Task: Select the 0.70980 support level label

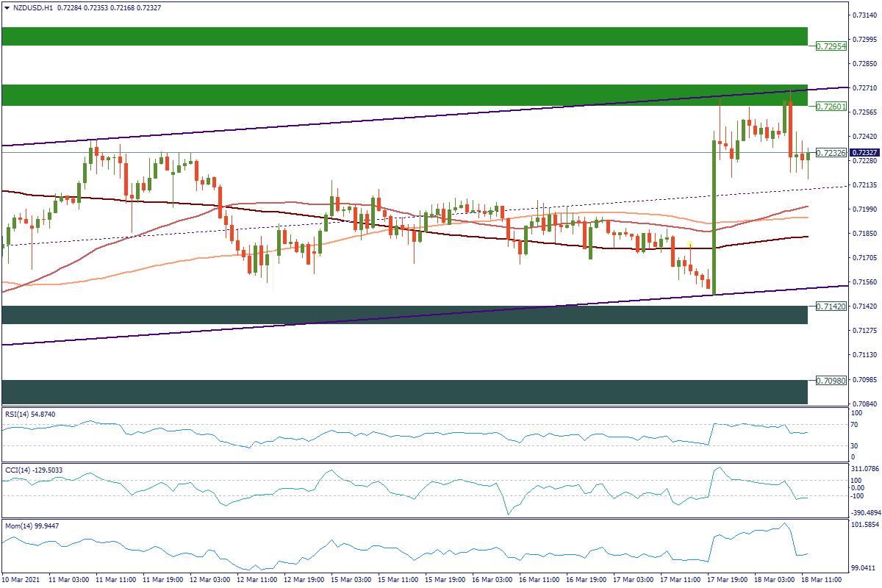Action: click(x=831, y=380)
